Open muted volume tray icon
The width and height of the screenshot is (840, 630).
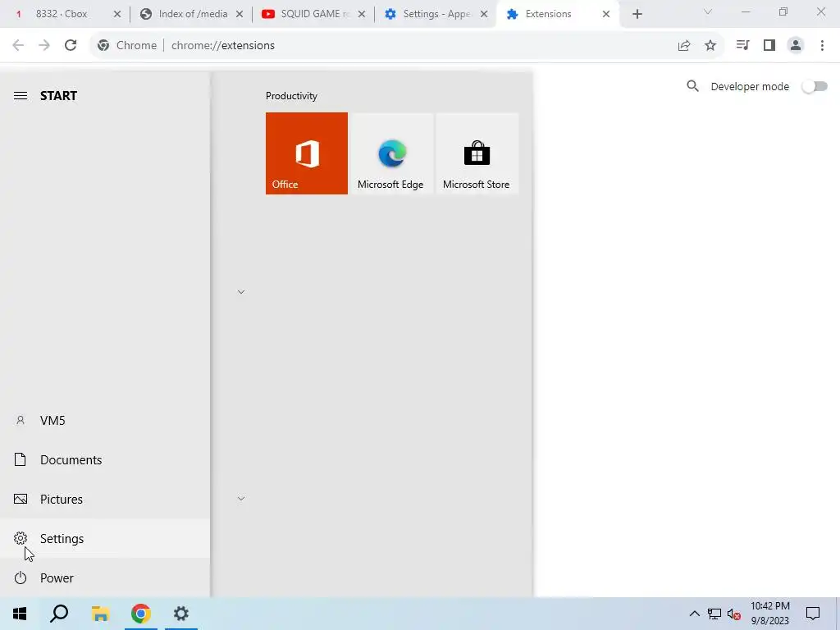[734, 614]
